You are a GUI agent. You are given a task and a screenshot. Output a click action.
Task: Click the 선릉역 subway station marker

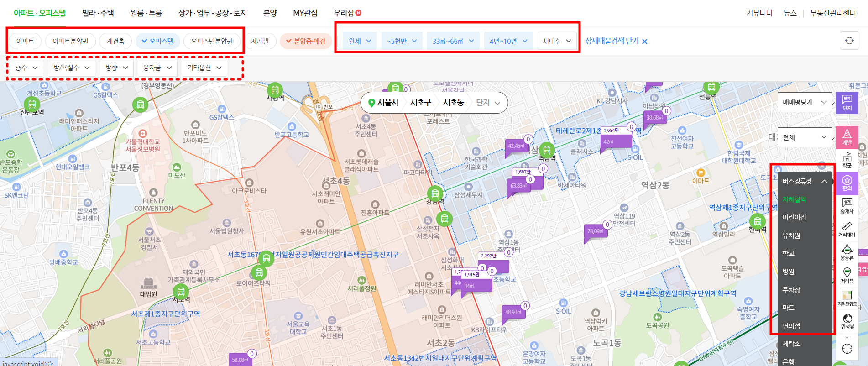tap(711, 88)
